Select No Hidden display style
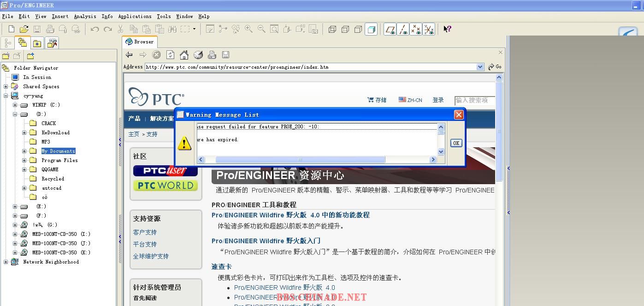 [x=358, y=30]
